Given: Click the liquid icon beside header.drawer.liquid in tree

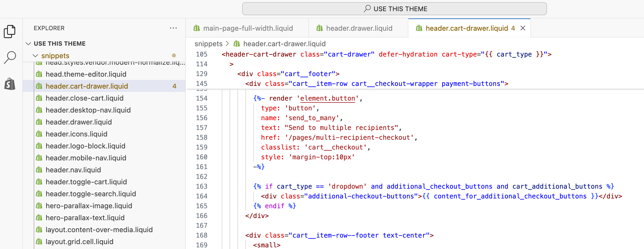Looking at the screenshot, I should pos(39,122).
